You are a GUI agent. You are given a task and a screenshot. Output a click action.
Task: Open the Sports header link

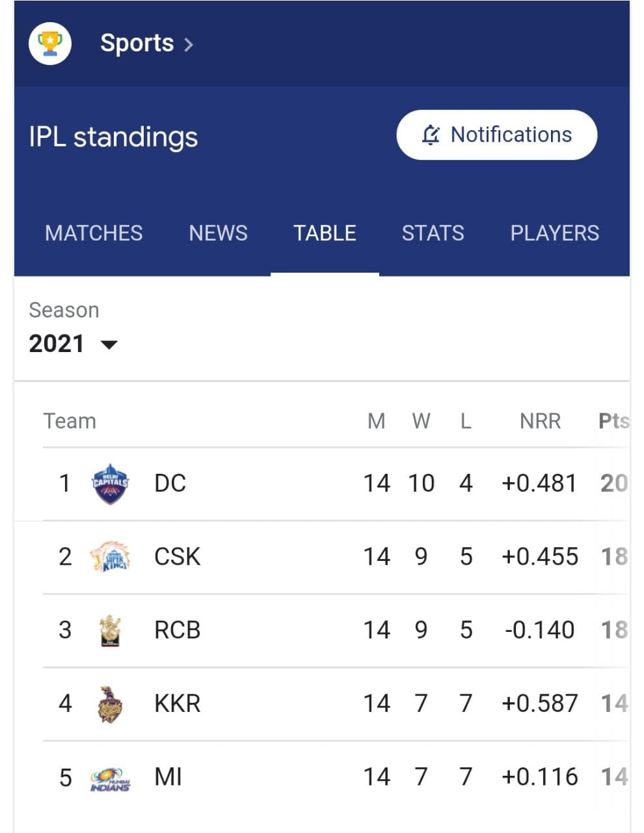point(137,43)
